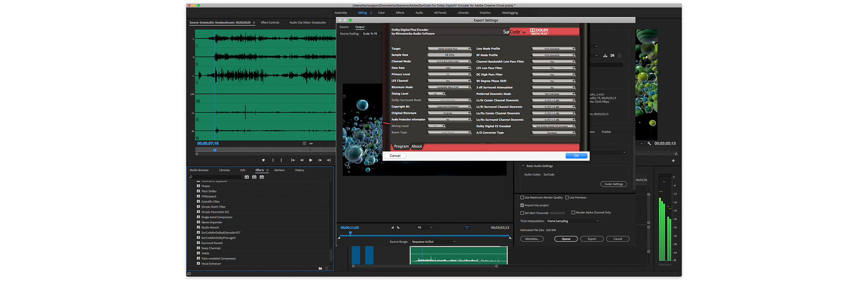Click the Save Preset icon in Export Settings
Image resolution: width=868 pixels, height=282 pixels.
pos(605,56)
